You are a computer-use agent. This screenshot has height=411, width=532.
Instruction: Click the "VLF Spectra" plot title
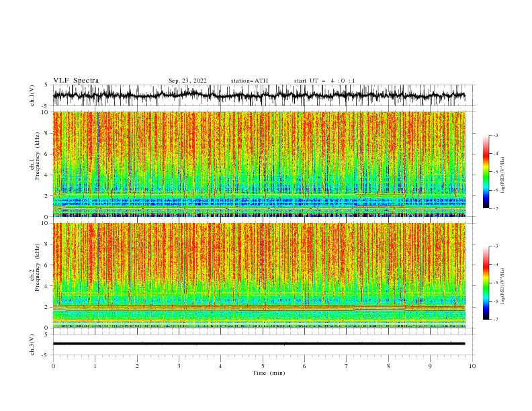76,81
